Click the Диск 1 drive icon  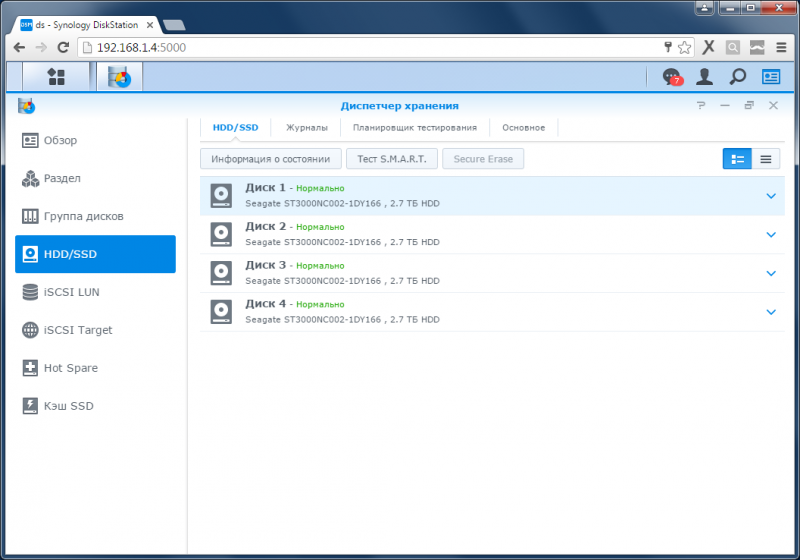221,196
